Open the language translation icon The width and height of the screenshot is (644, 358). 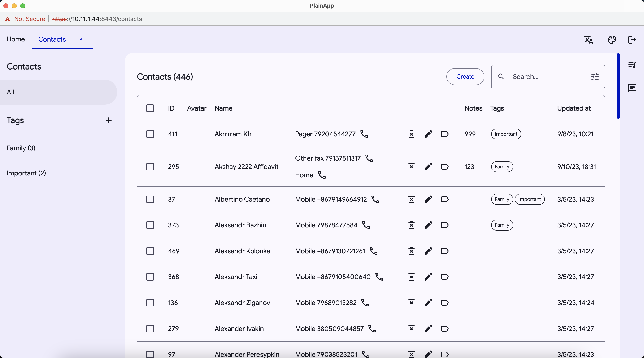[x=588, y=40]
